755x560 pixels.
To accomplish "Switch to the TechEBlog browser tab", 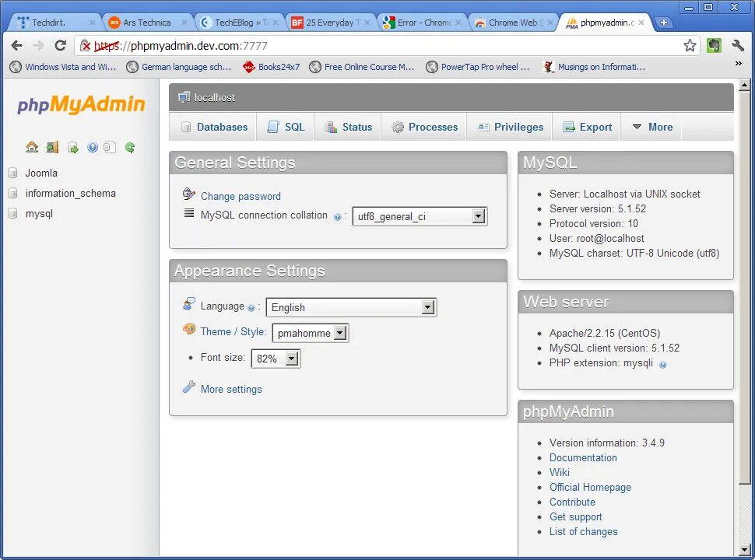I will pyautogui.click(x=238, y=23).
